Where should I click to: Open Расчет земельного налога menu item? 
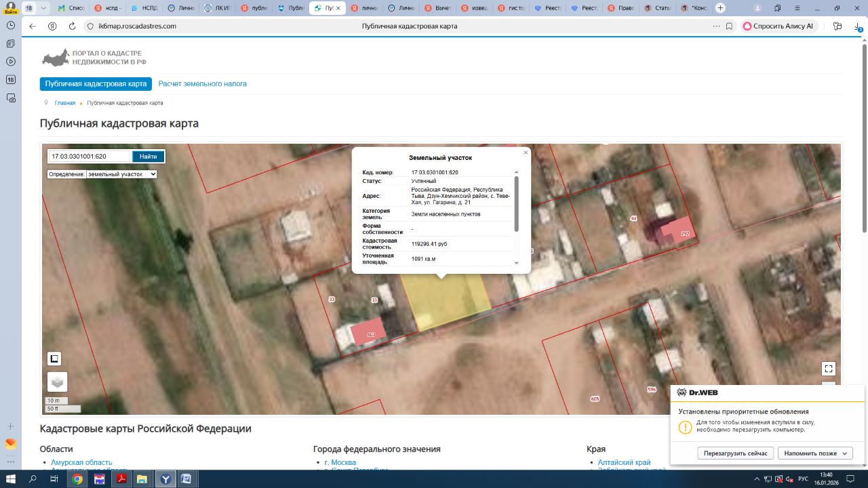(203, 84)
